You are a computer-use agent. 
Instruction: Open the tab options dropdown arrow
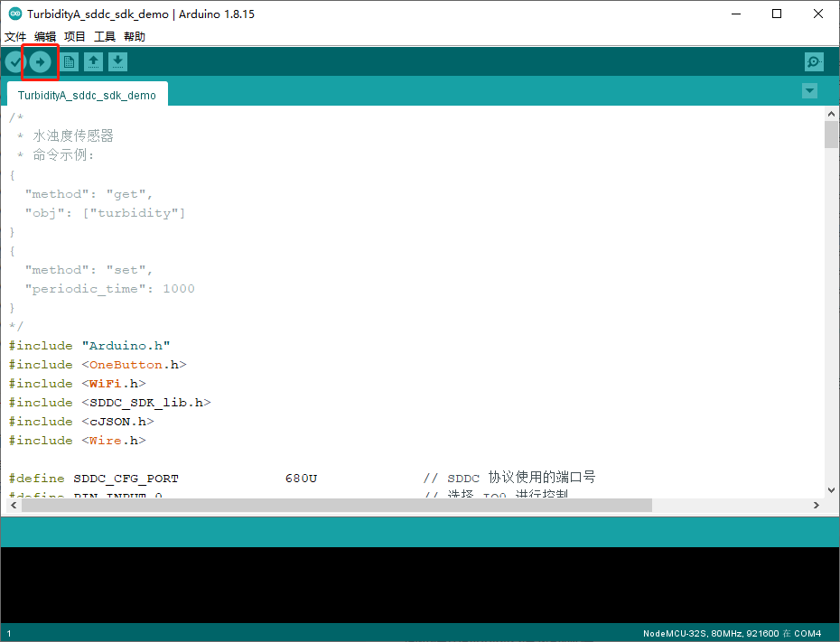[x=809, y=91]
